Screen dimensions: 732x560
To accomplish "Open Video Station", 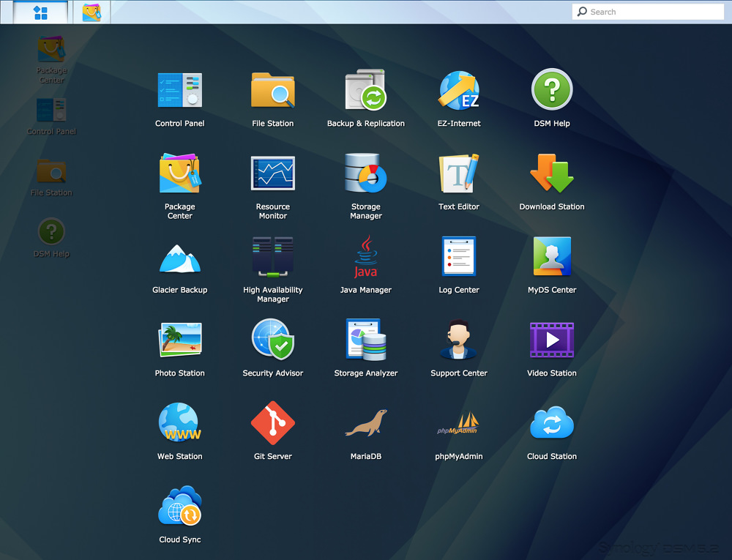I will pyautogui.click(x=552, y=340).
